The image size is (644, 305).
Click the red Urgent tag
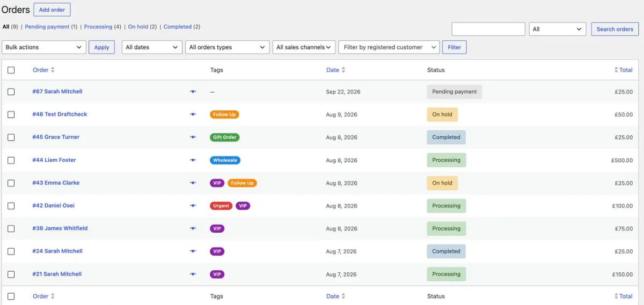(221, 206)
